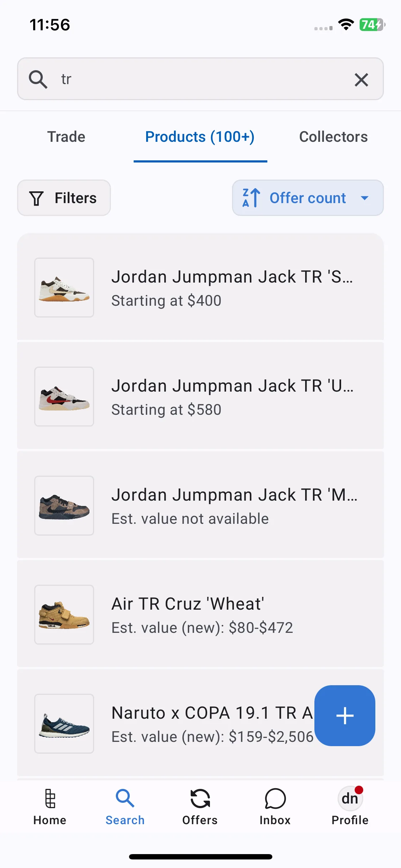Select the Products (100+) tab
Image resolution: width=401 pixels, height=868 pixels.
[200, 137]
